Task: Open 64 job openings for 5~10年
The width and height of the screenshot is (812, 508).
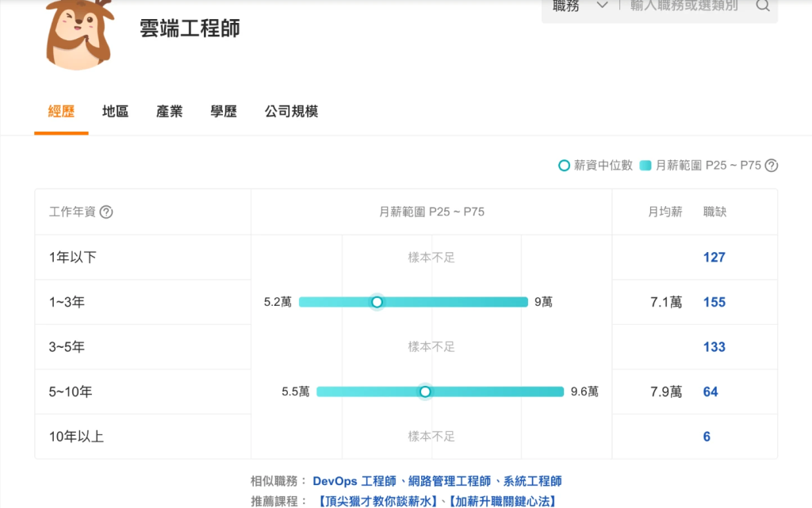Action: point(710,392)
